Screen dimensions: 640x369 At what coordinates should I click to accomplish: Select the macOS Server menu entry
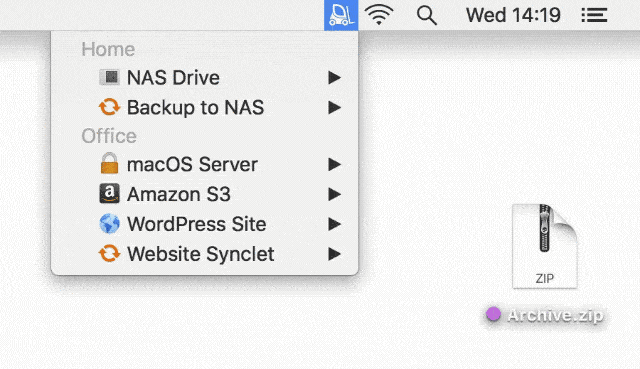[x=204, y=164]
